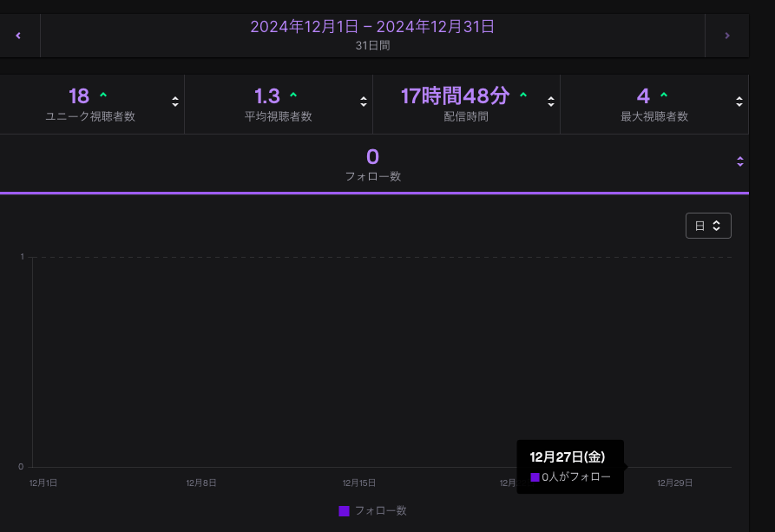Open the 配信時間 metric selector arrows
The height and width of the screenshot is (532, 775).
pos(551,102)
